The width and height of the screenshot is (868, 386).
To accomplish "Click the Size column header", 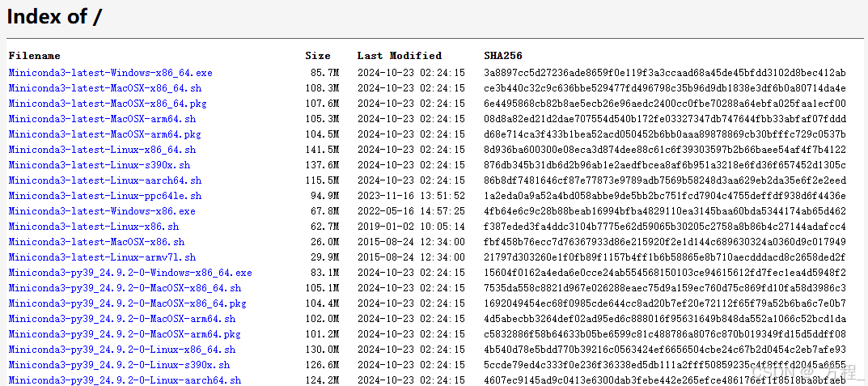I will pyautogui.click(x=318, y=56).
